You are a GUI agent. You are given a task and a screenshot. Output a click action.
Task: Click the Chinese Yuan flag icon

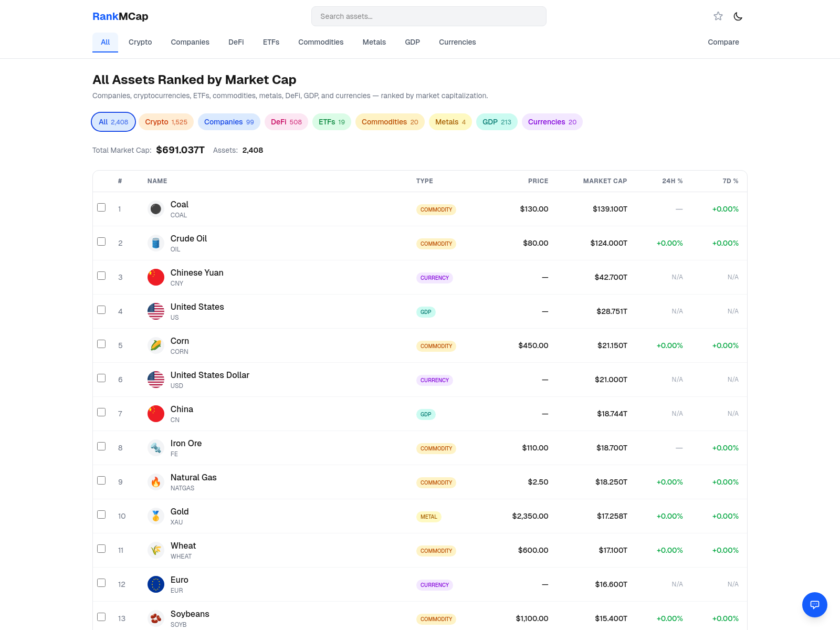(156, 277)
